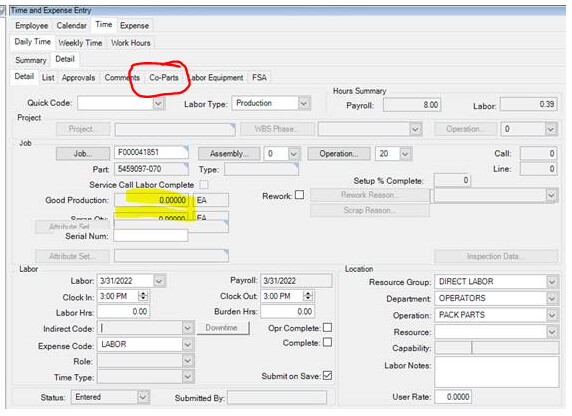The height and width of the screenshot is (416, 572).
Task: Click the Payroll date field 3/31/2022
Action: click(296, 281)
